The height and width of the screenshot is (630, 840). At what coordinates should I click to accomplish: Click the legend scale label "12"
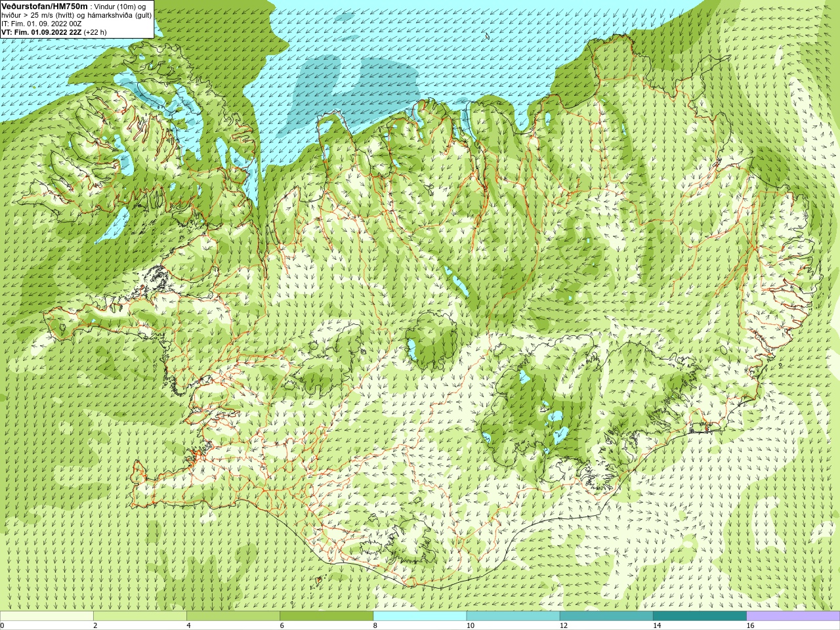coord(564,625)
